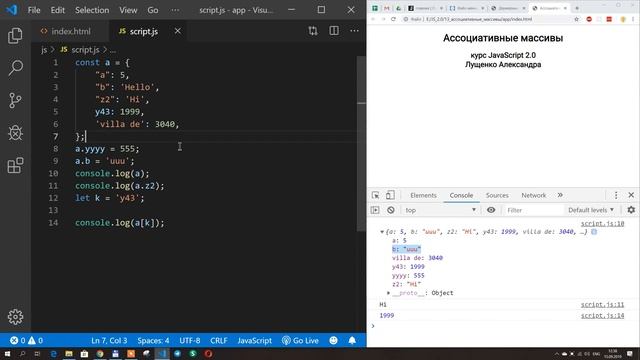The width and height of the screenshot is (640, 360).
Task: Open notifications bell in status bar
Action: (352, 340)
